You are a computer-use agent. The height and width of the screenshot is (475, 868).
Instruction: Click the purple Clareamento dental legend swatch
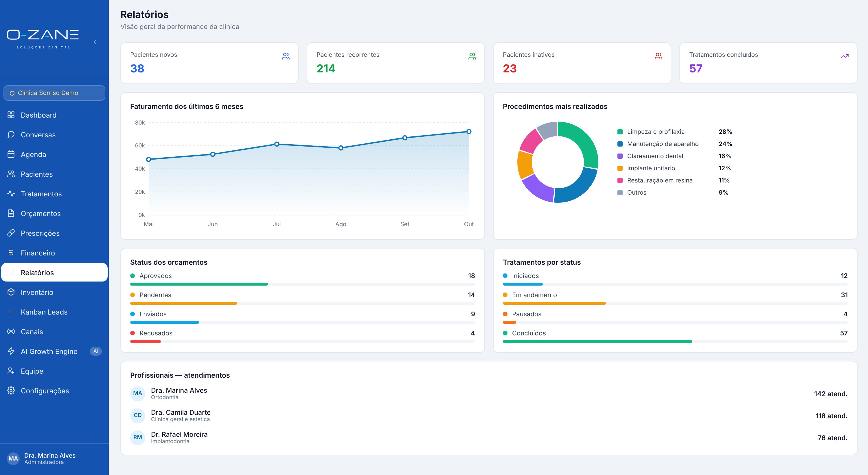click(x=620, y=156)
